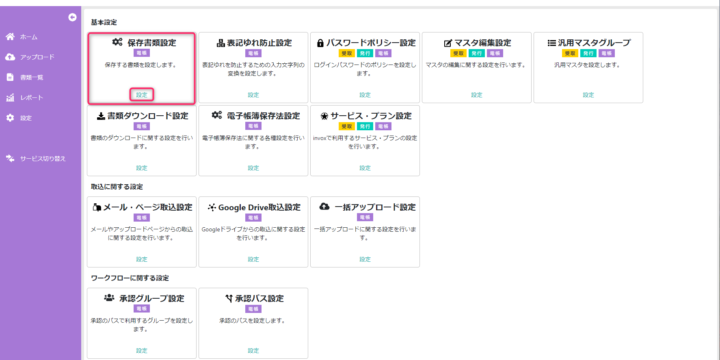720x360 pixels.
Task: Click the edit icon on マスタ編集設定
Action: pyautogui.click(x=448, y=43)
